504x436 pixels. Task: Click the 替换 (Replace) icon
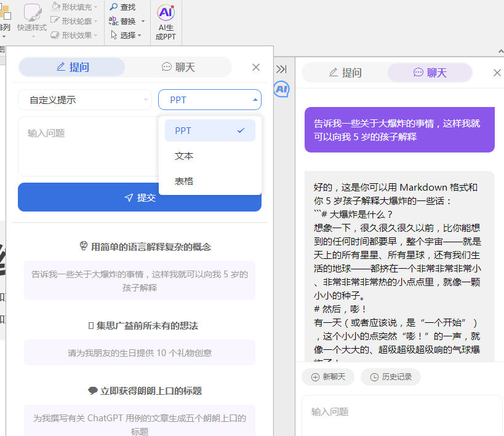click(x=114, y=21)
